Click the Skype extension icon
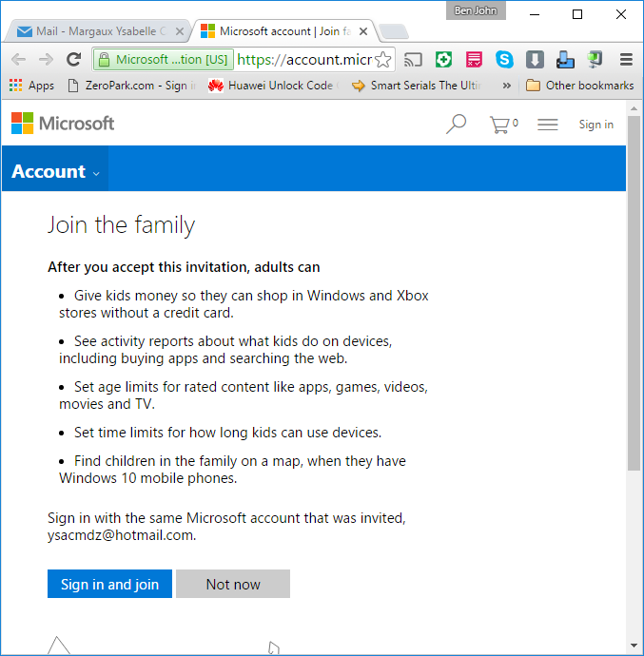Image resolution: width=644 pixels, height=656 pixels. point(504,60)
